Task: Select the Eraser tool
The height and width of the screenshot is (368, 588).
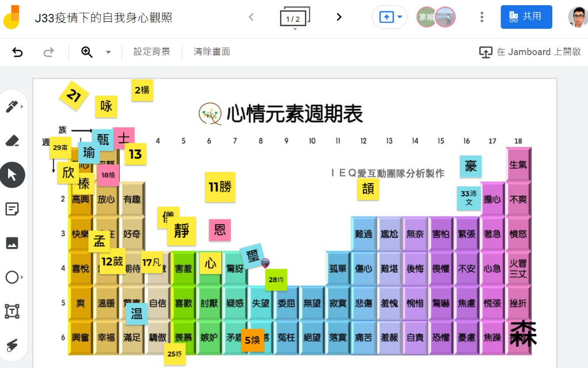Action: pos(12,141)
